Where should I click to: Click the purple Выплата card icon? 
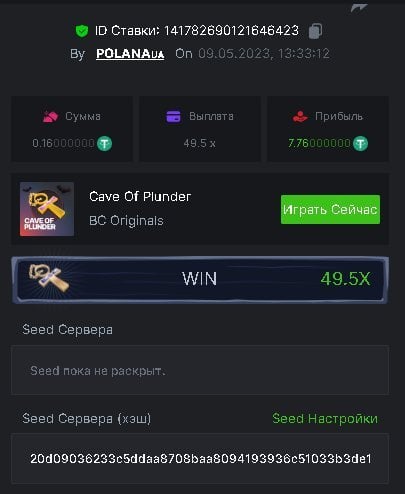point(173,117)
